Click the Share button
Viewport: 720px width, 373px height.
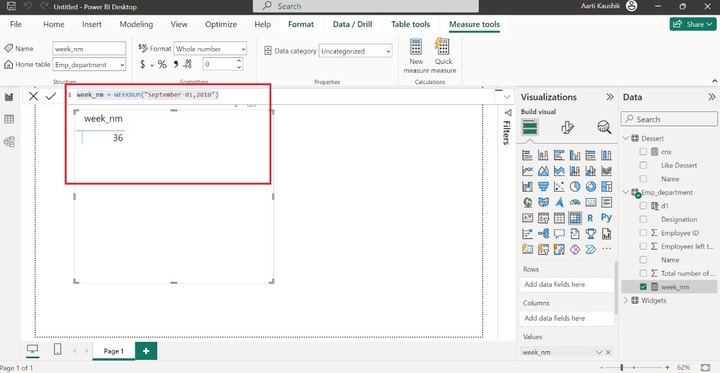693,24
